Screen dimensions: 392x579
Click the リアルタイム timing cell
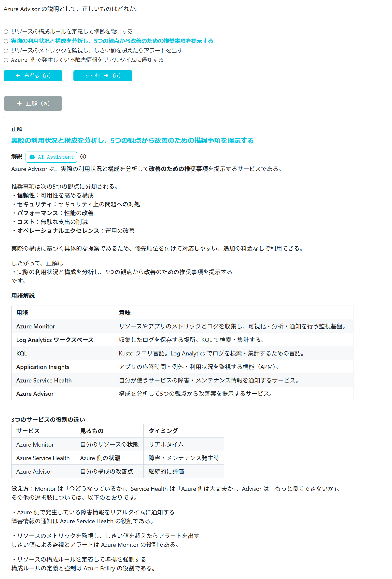click(x=184, y=444)
